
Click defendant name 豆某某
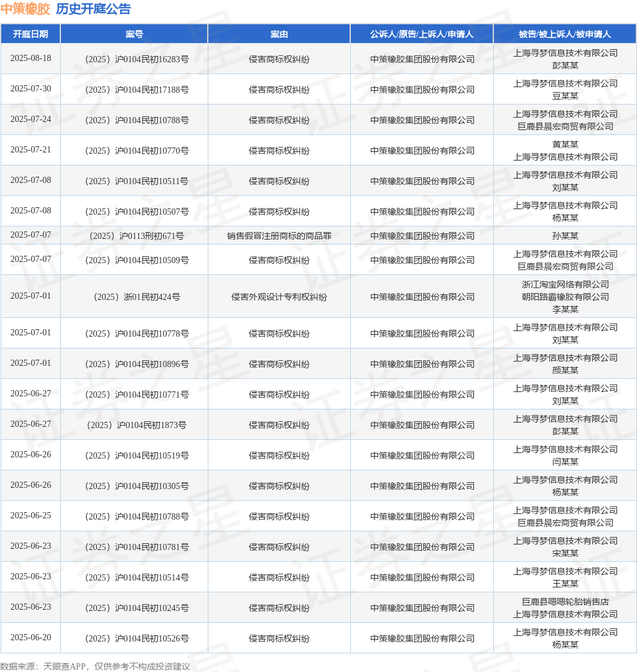click(565, 96)
